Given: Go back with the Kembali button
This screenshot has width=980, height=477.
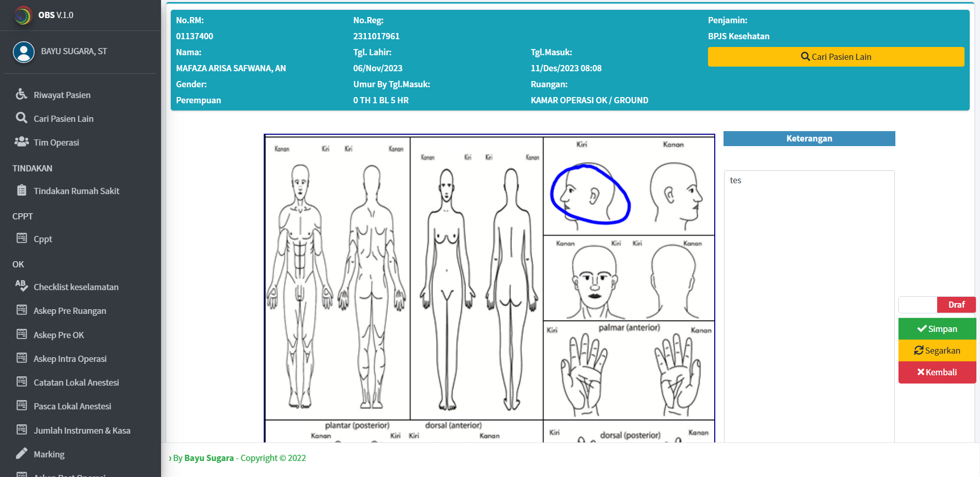Looking at the screenshot, I should pos(937,372).
